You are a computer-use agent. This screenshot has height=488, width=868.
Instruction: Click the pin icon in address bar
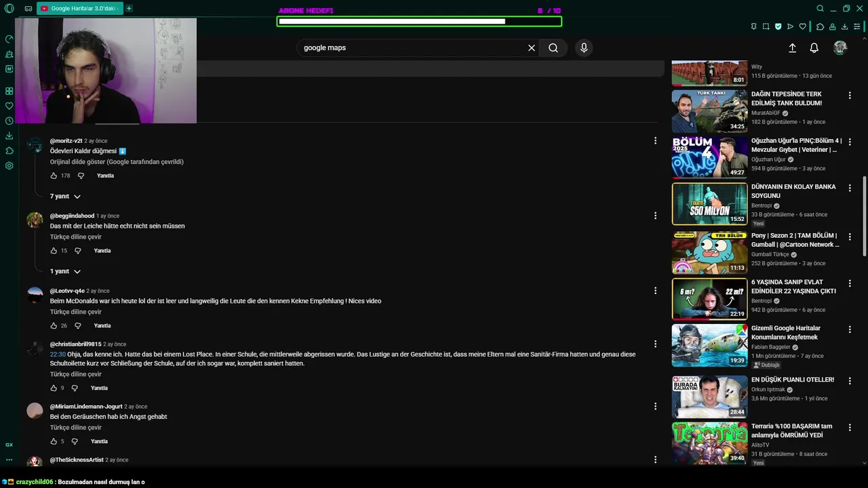(x=753, y=26)
